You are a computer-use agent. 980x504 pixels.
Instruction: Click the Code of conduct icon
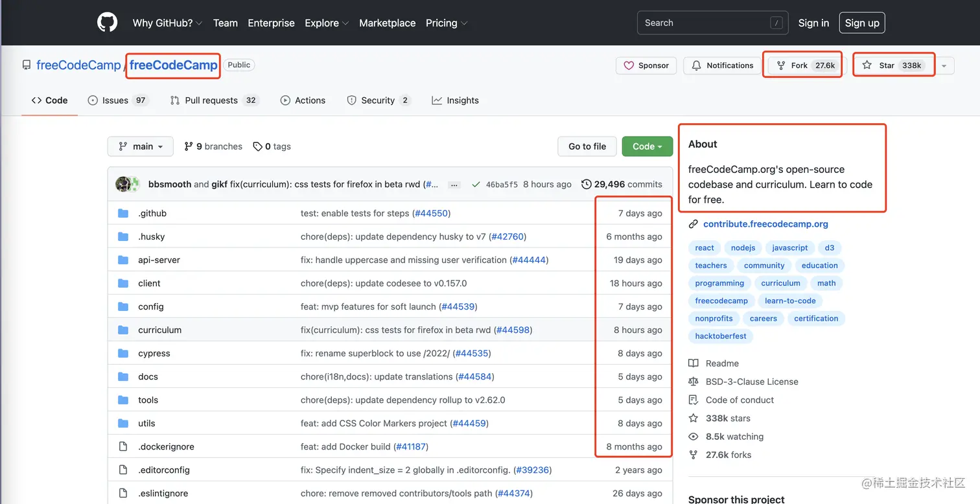click(x=694, y=400)
